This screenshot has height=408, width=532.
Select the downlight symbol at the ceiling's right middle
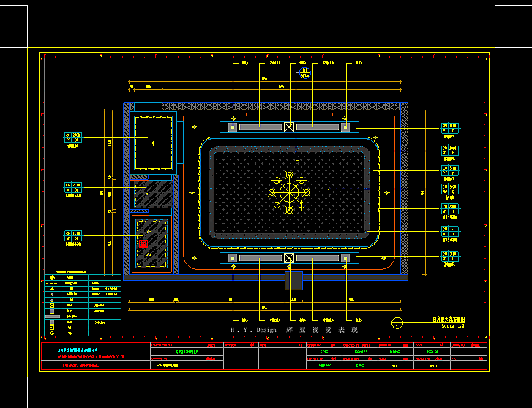click(387, 192)
